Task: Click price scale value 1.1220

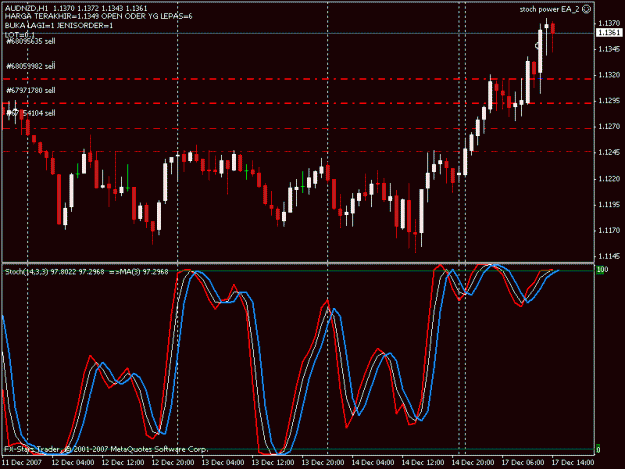Action: tap(609, 179)
